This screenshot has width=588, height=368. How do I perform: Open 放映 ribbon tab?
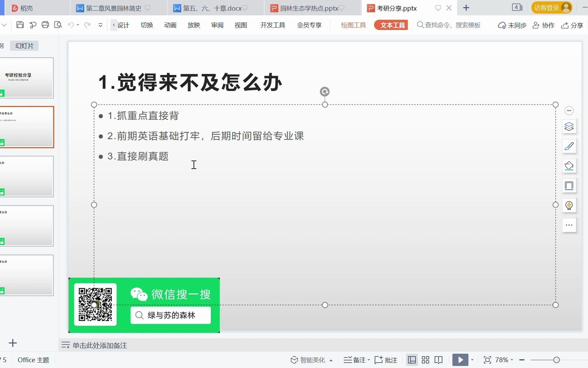tap(194, 25)
